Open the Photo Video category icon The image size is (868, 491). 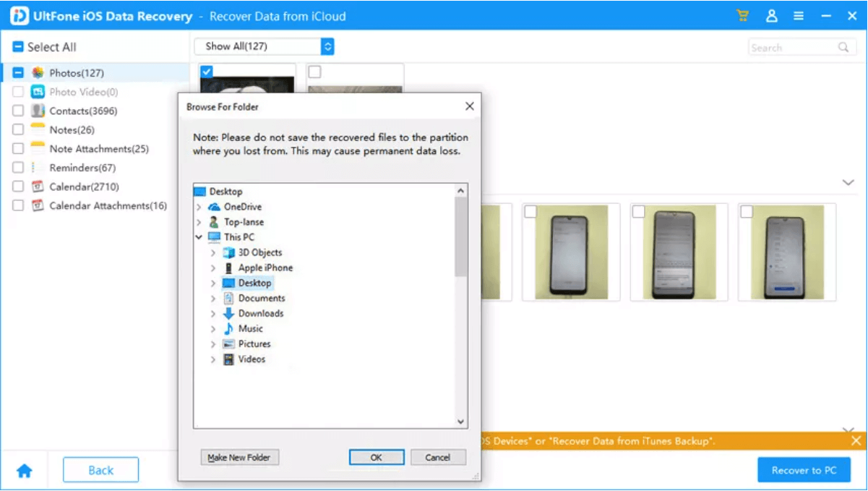coord(37,91)
